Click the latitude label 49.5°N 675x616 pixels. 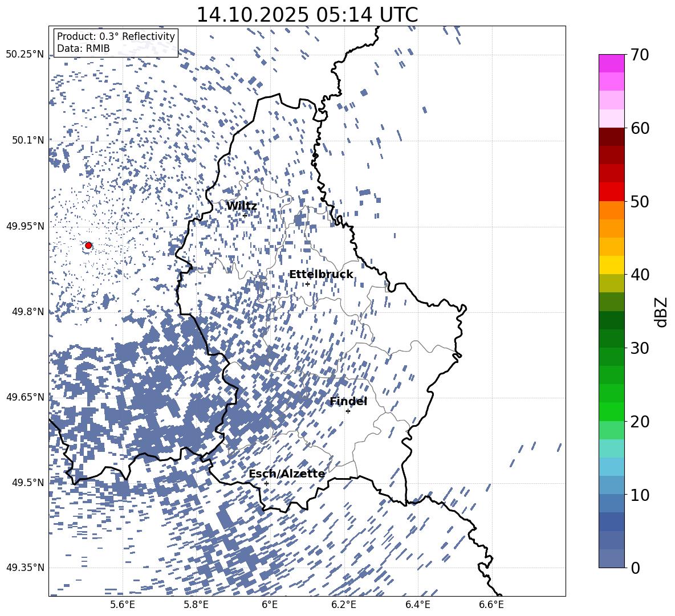28,482
